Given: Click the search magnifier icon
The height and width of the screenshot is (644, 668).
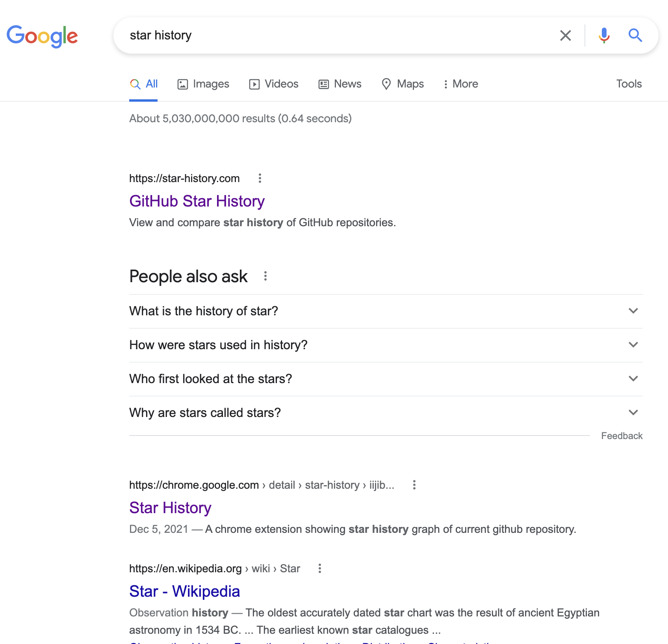Looking at the screenshot, I should [x=635, y=35].
